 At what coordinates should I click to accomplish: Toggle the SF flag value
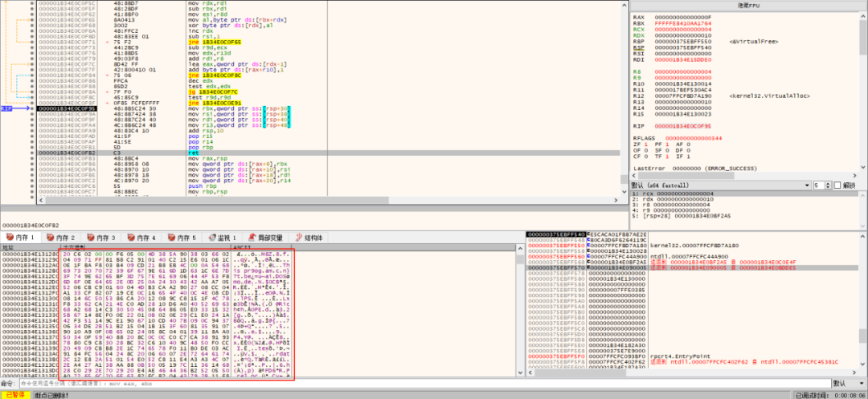coord(667,150)
